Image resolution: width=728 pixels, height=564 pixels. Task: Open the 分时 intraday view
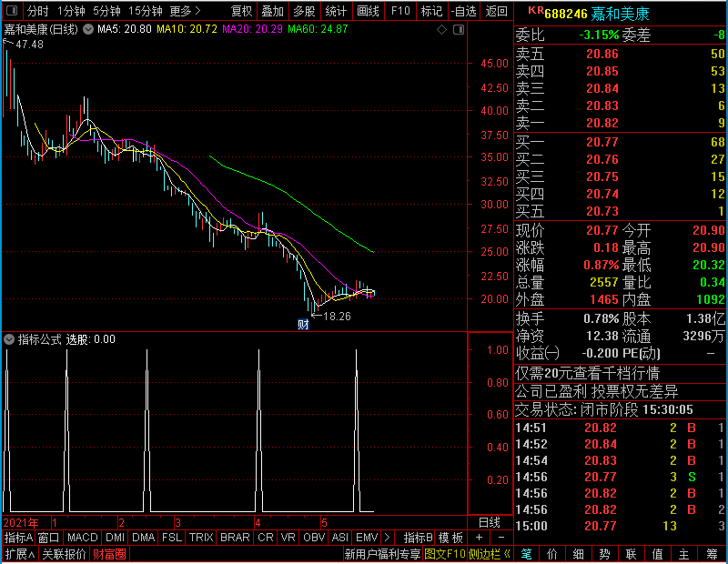point(38,11)
